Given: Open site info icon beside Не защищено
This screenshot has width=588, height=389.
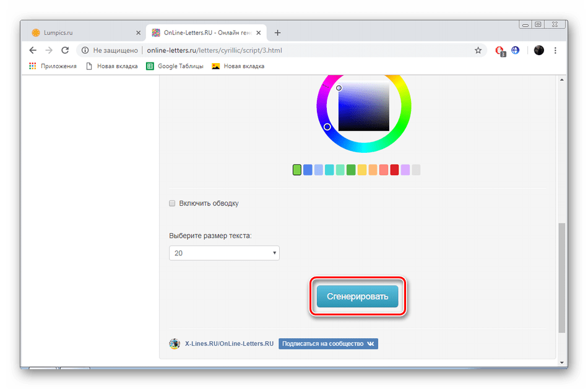Looking at the screenshot, I should [x=85, y=50].
